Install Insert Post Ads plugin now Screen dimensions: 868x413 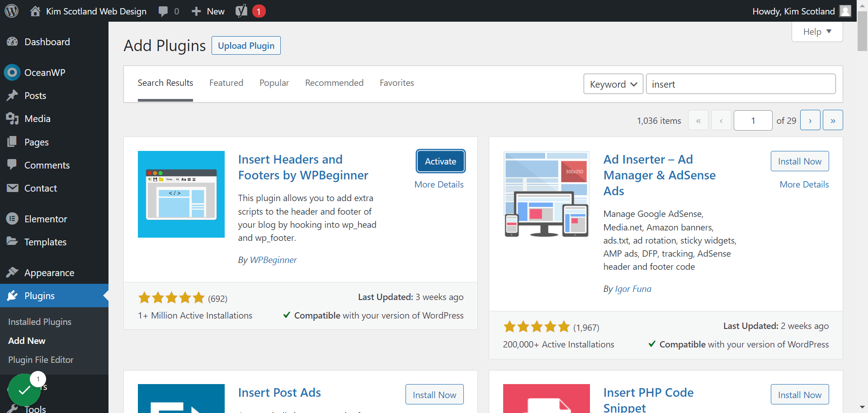click(x=434, y=394)
